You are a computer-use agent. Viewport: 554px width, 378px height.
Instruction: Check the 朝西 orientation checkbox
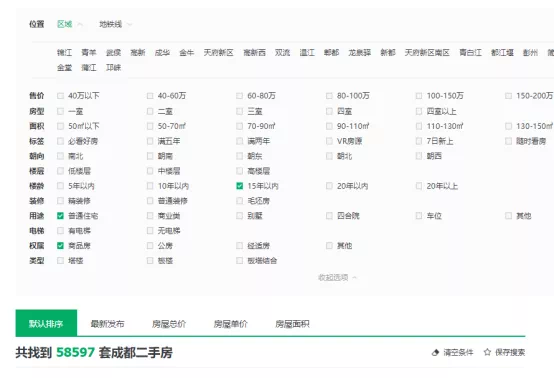(x=419, y=156)
